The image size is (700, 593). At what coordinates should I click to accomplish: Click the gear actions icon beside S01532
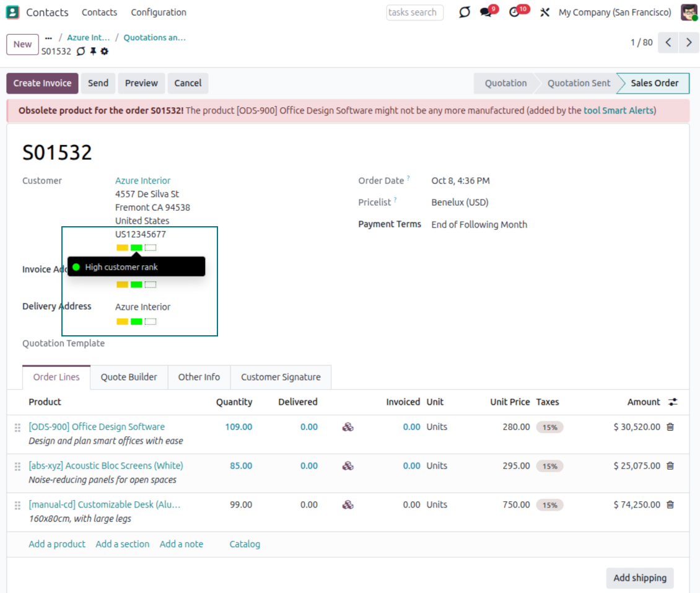point(105,51)
